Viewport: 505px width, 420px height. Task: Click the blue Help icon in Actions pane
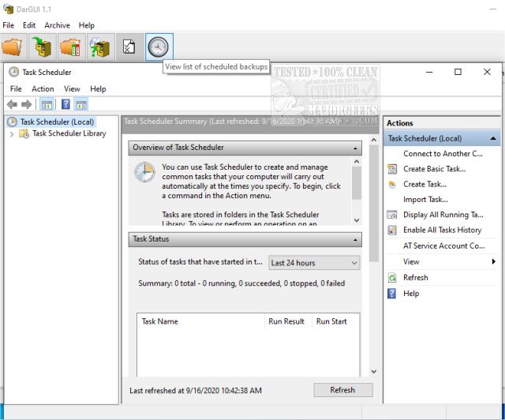pyautogui.click(x=391, y=294)
